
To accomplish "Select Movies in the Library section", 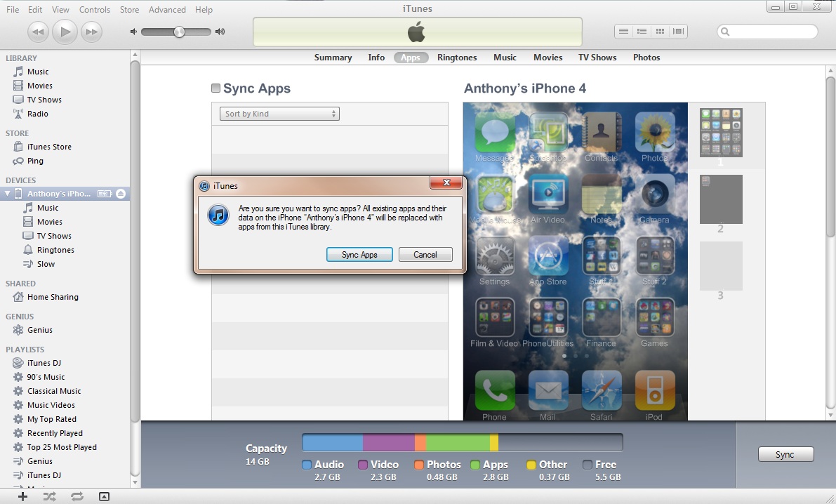I will pos(39,86).
